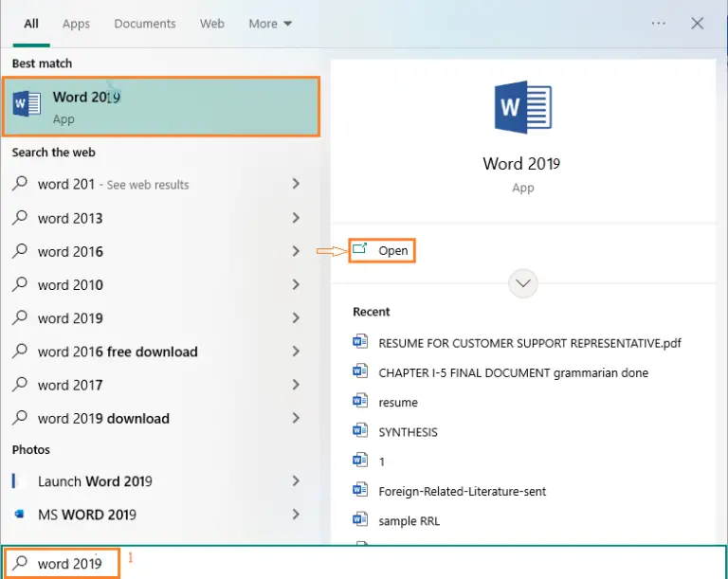Expand more actions with the round down-chevron button
This screenshot has height=579, width=728.
[x=523, y=283]
